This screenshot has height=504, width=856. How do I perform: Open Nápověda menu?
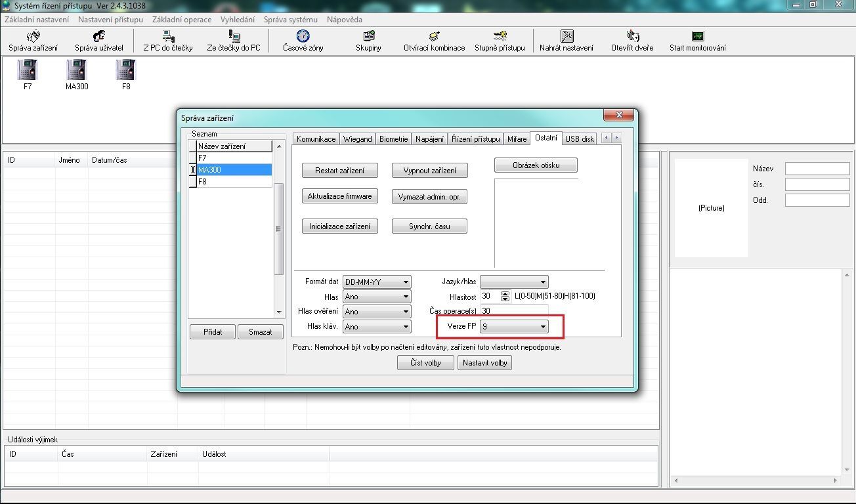click(345, 20)
